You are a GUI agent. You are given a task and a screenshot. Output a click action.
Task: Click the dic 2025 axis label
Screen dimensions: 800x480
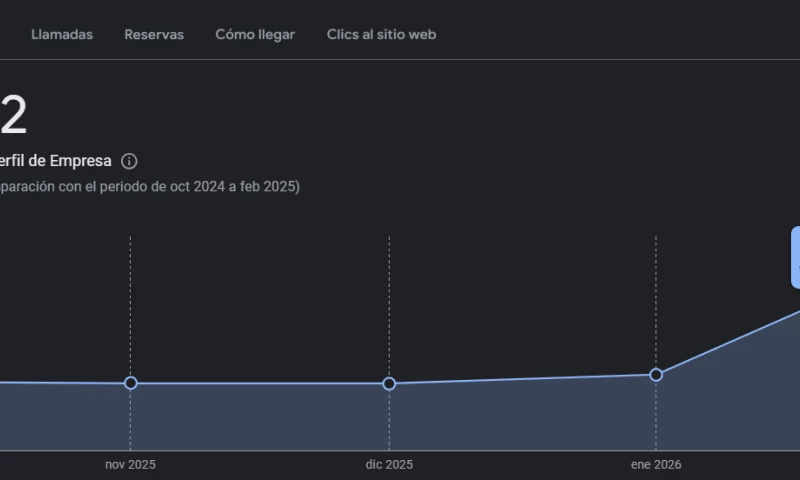click(389, 465)
